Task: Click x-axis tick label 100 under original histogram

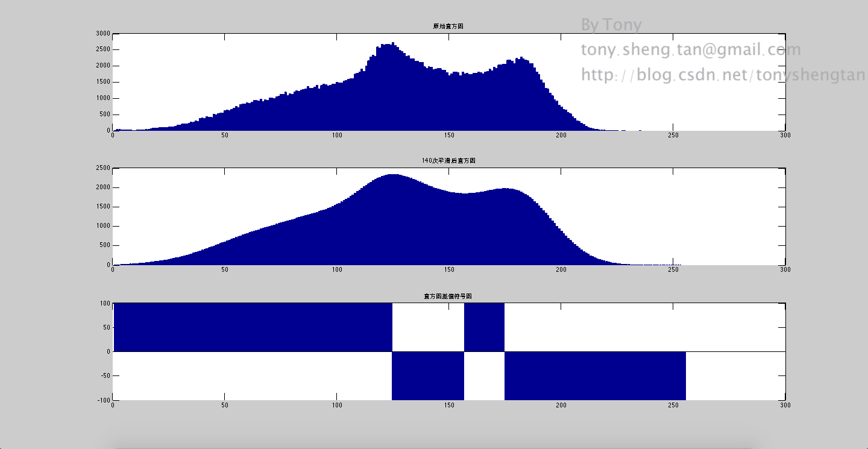Action: tap(337, 136)
